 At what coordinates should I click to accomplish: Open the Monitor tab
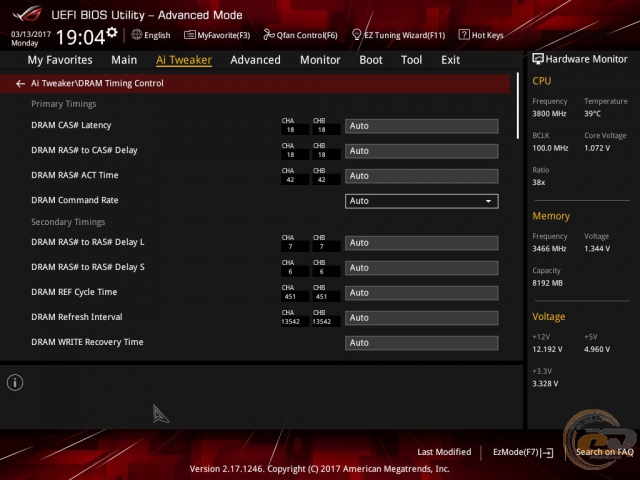[x=320, y=60]
